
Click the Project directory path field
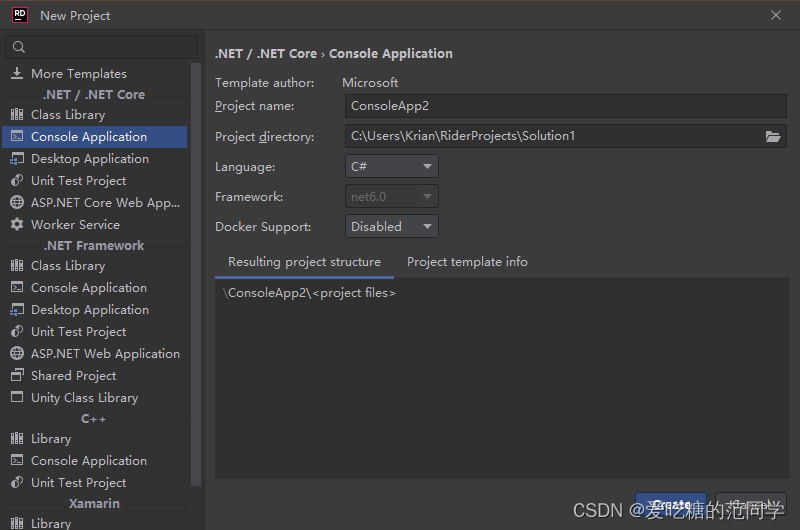[550, 136]
